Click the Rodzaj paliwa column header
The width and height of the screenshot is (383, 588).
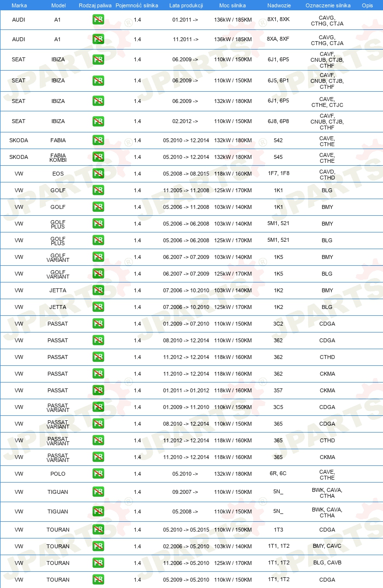click(95, 5)
